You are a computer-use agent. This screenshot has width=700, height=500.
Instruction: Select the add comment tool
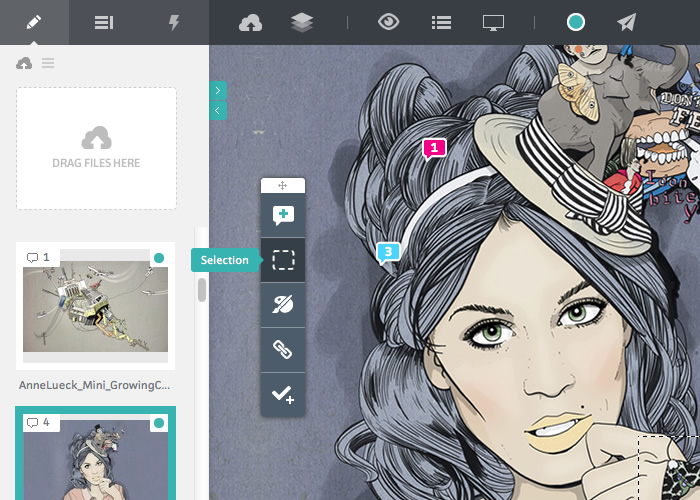click(x=283, y=215)
